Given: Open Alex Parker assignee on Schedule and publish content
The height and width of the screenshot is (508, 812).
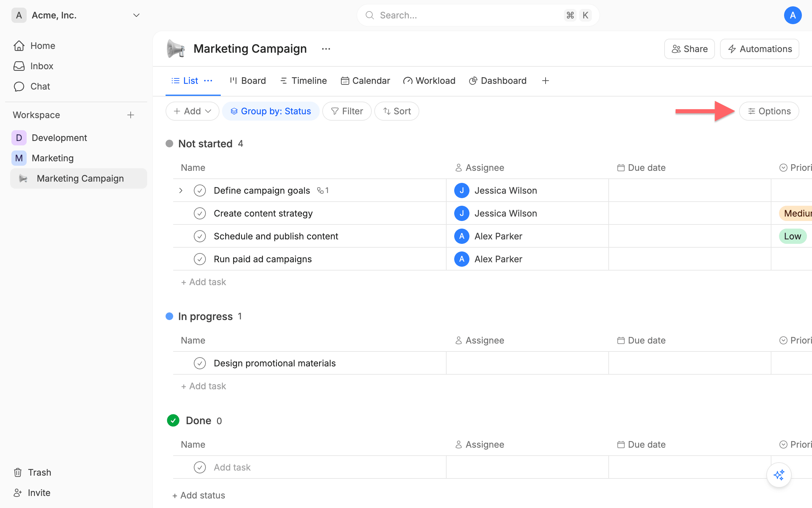Looking at the screenshot, I should click(x=488, y=236).
